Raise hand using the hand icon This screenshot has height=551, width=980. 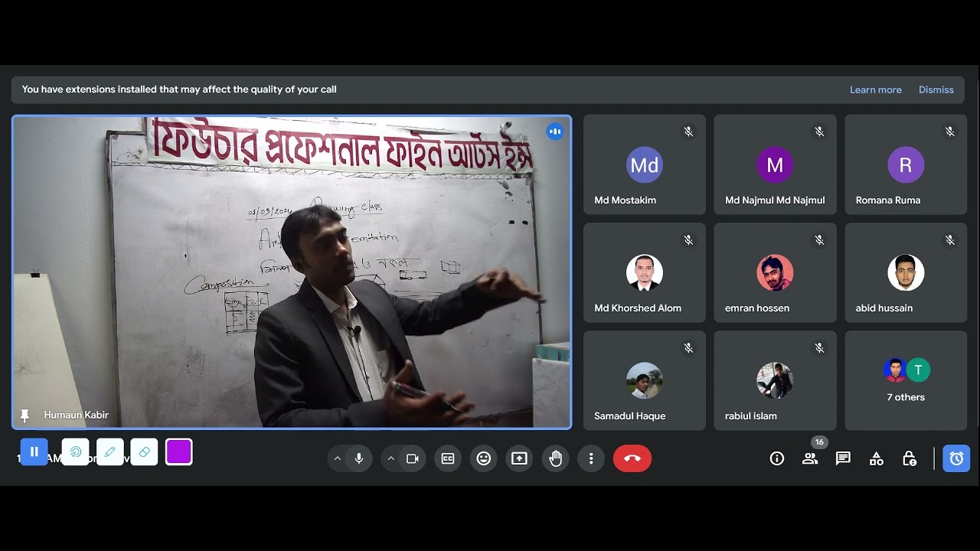pyautogui.click(x=556, y=458)
